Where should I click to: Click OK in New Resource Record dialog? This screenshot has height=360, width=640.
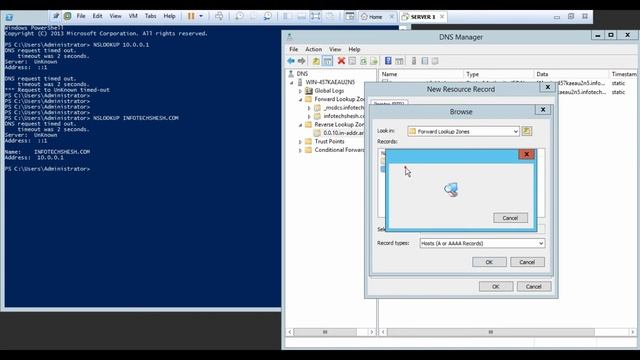point(496,287)
